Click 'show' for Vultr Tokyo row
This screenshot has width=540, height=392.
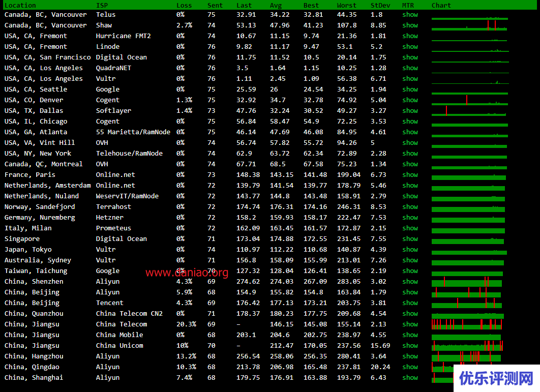pyautogui.click(x=410, y=250)
